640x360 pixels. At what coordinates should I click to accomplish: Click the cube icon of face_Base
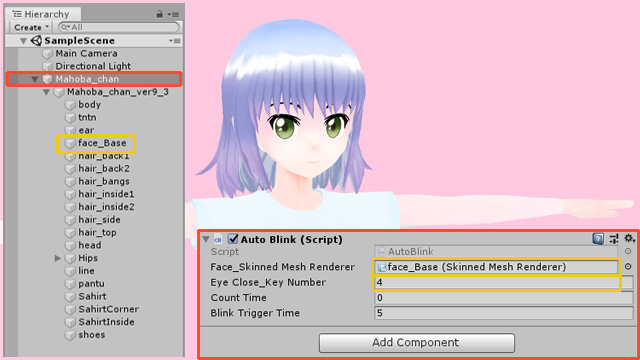(x=71, y=143)
